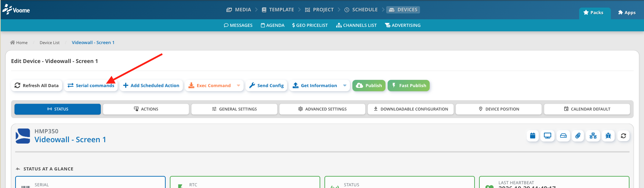Open Device List breadcrumb
The width and height of the screenshot is (644, 188).
point(49,43)
